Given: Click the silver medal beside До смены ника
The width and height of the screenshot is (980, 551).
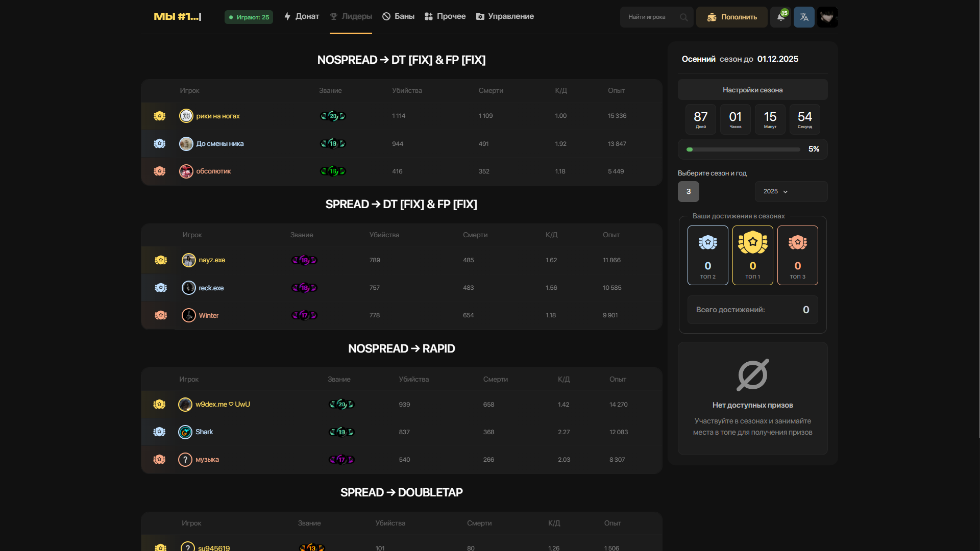Looking at the screenshot, I should [x=160, y=143].
